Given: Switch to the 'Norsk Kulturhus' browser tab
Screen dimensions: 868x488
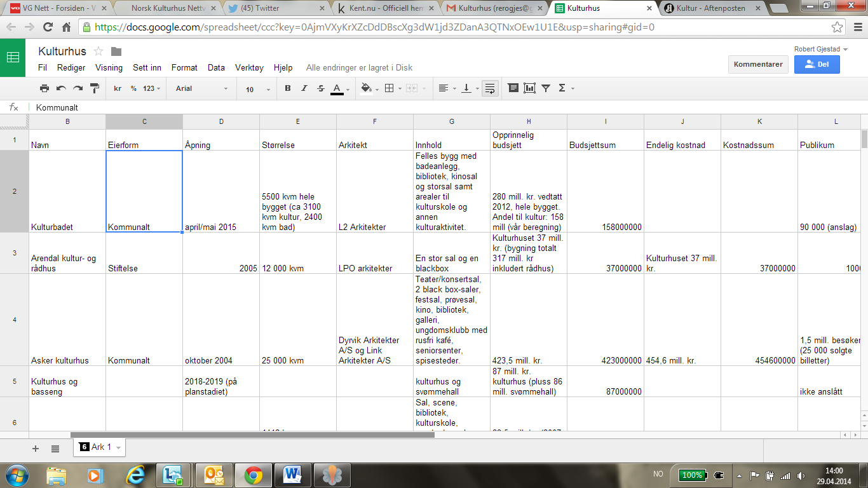Looking at the screenshot, I should pos(167,9).
